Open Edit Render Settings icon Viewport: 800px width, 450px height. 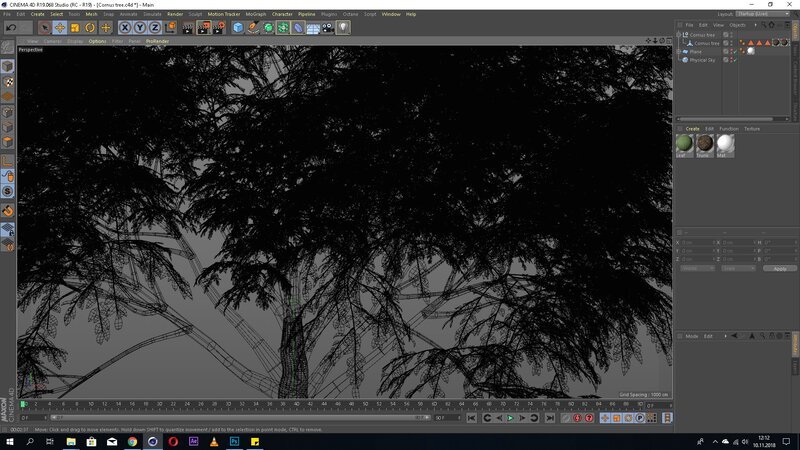(217, 28)
